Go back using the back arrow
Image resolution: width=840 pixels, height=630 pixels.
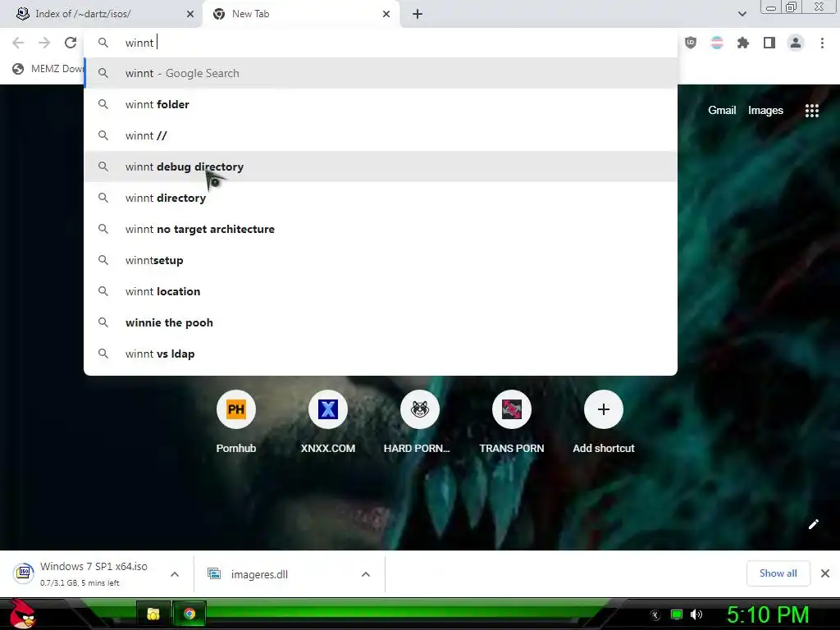18,43
